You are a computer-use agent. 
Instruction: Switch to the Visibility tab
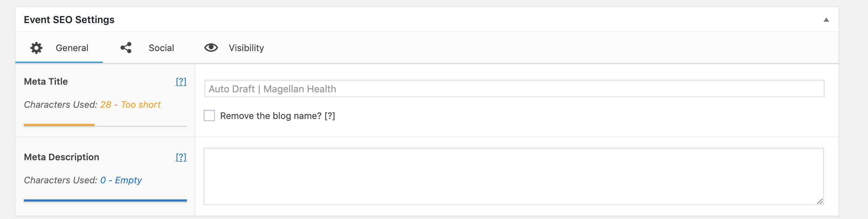234,48
